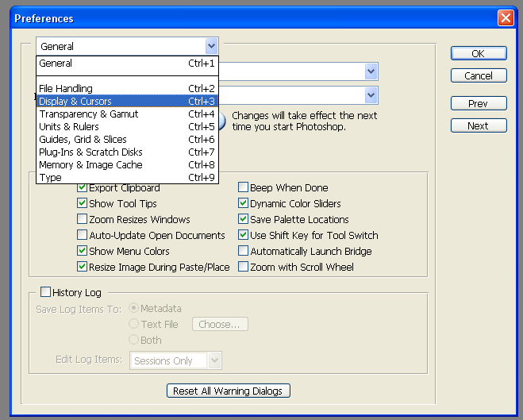This screenshot has width=523, height=420.
Task: Open the first dropdown beside the OK button
Action: [x=371, y=71]
